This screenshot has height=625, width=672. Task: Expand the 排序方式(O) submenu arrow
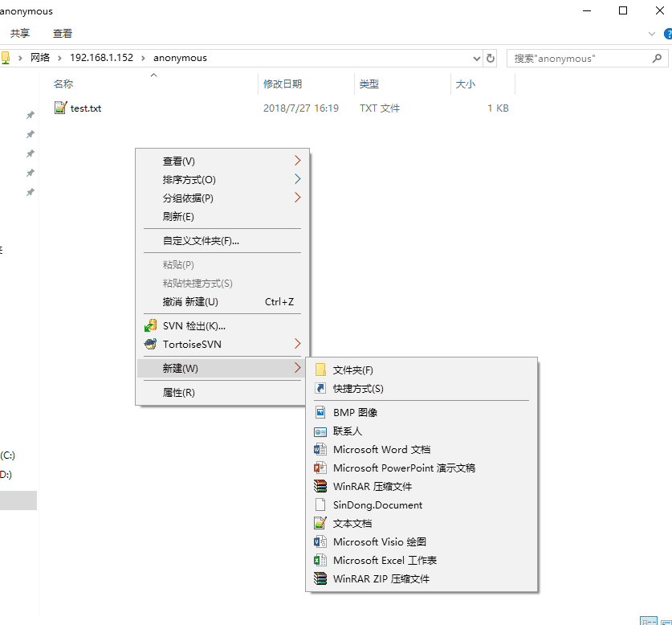(297, 179)
